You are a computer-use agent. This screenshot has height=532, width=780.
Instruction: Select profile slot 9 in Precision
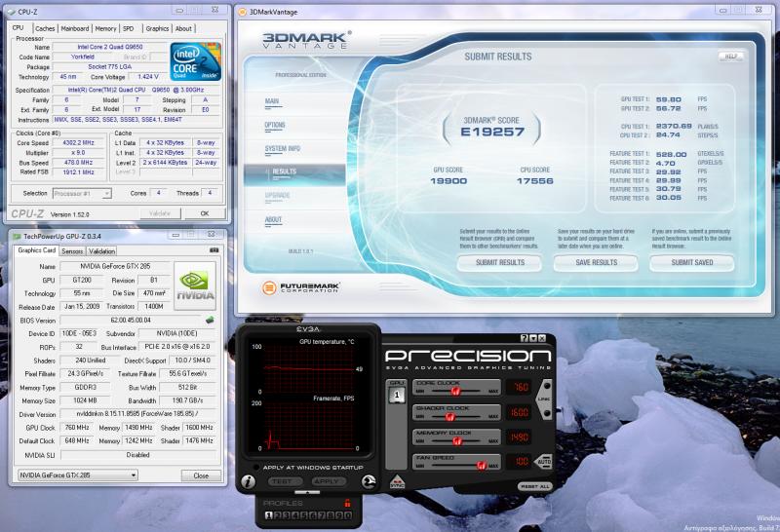click(x=339, y=515)
